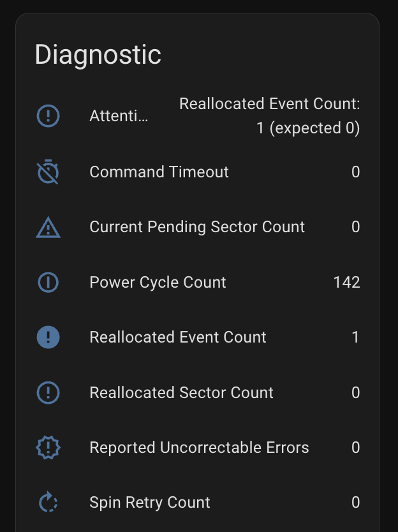398x532 pixels.
Task: Click the Reallocated Event Count value 1
Action: pos(356,337)
